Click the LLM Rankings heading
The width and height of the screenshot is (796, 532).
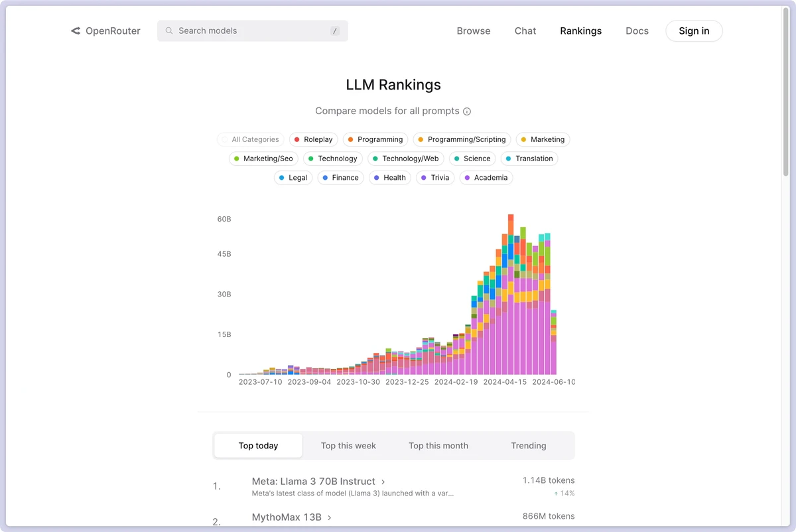coord(393,85)
